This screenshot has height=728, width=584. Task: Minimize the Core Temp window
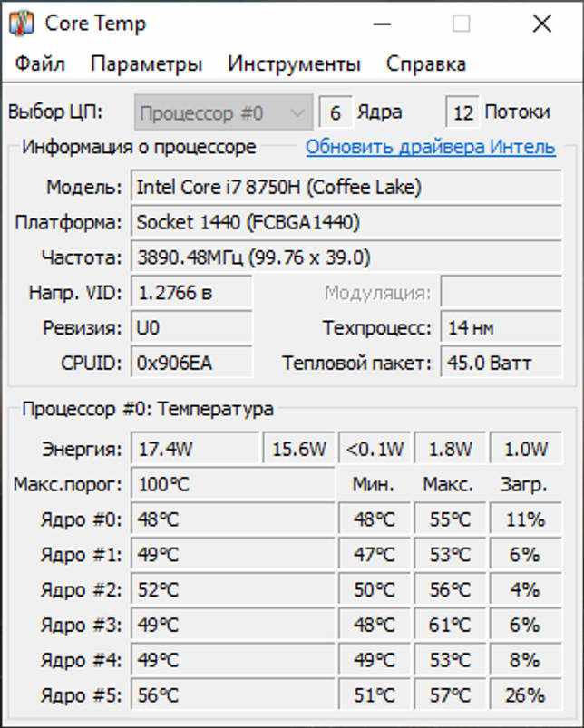point(382,24)
